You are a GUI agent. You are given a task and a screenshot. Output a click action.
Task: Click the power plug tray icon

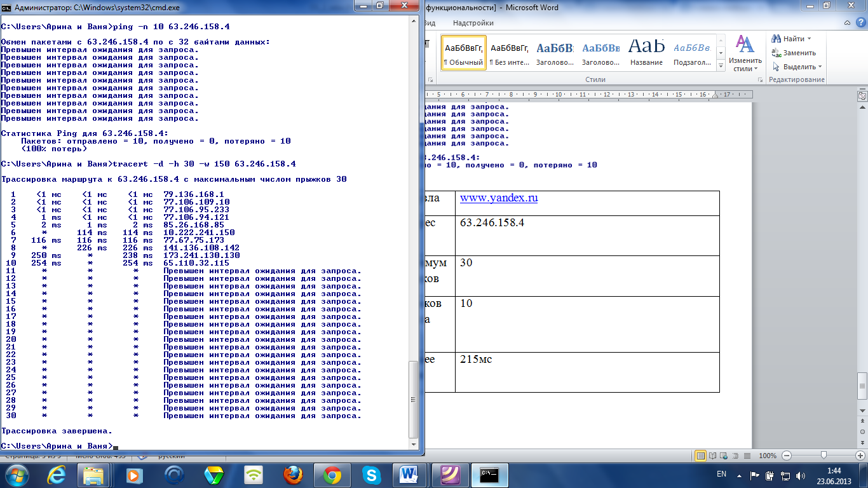point(770,475)
